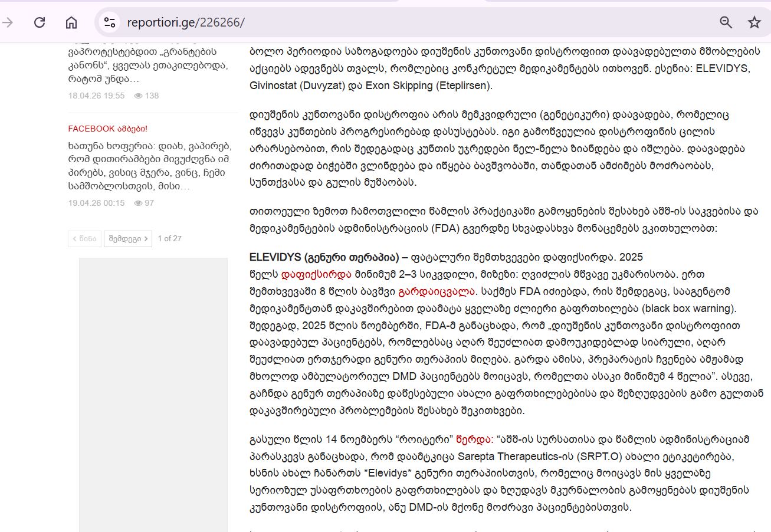Open the red დაფიქსირდა link

[x=316, y=274]
